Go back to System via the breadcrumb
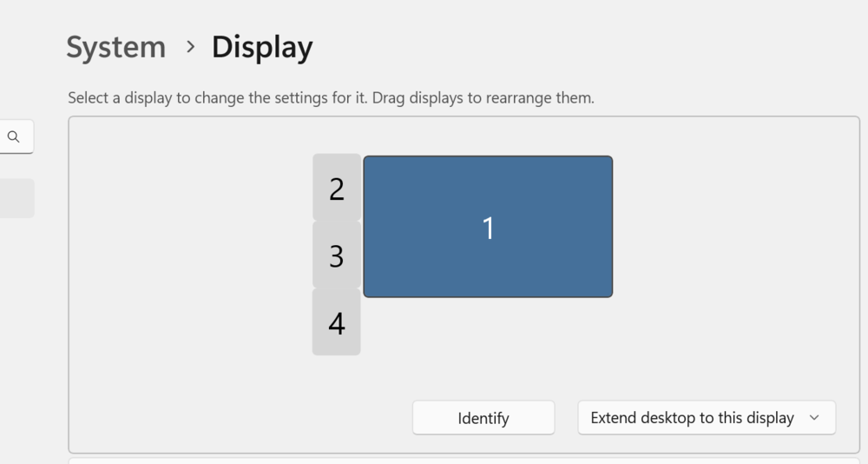Viewport: 868px width, 464px height. tap(115, 47)
